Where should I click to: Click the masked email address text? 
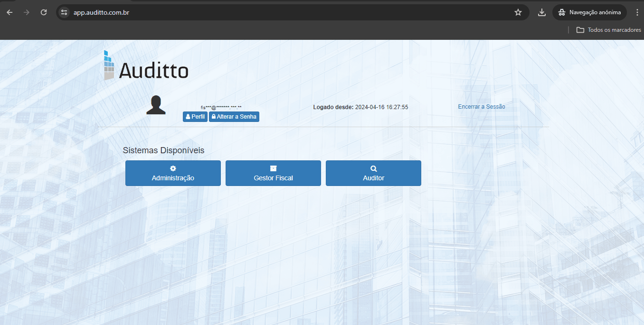click(221, 108)
